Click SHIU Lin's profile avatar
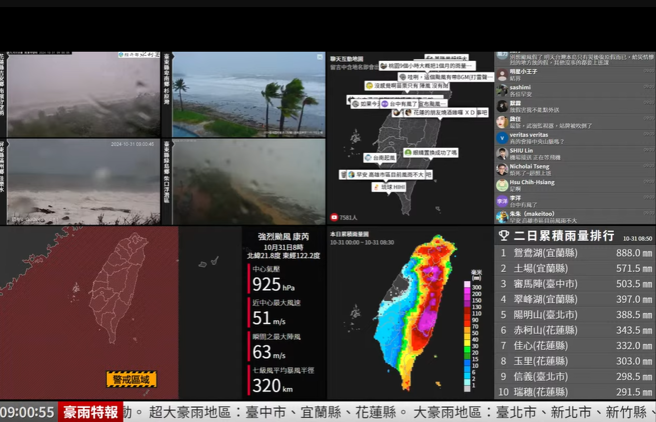The width and height of the screenshot is (656, 422). click(x=502, y=153)
